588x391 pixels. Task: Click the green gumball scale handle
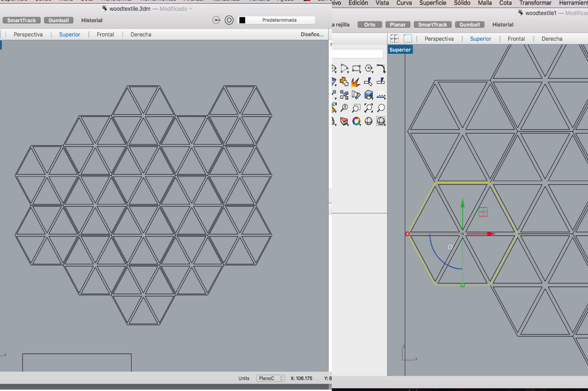[462, 285]
